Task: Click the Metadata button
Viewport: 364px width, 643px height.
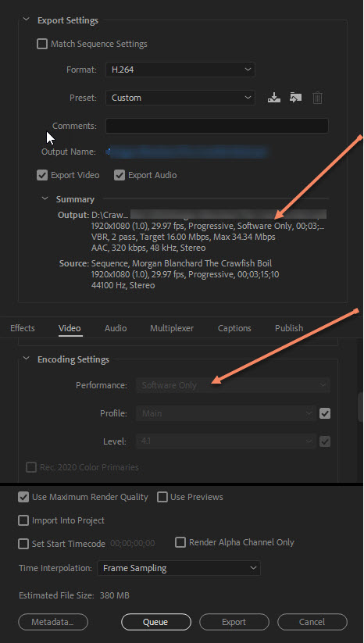Action: click(53, 622)
